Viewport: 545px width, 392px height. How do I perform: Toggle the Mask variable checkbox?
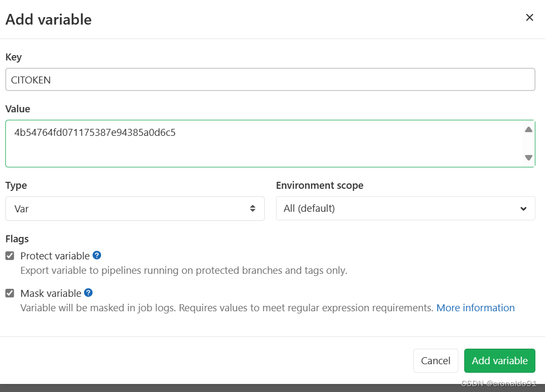coord(10,293)
